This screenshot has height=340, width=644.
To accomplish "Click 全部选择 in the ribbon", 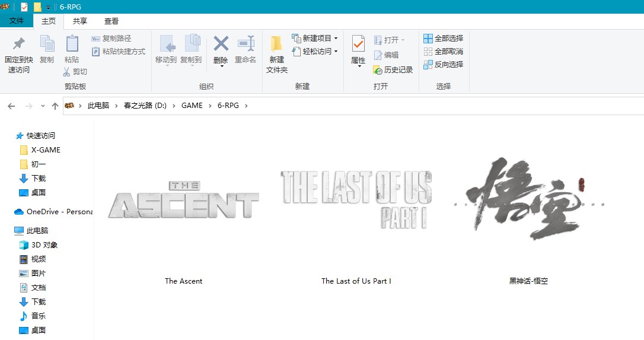I will click(x=443, y=38).
